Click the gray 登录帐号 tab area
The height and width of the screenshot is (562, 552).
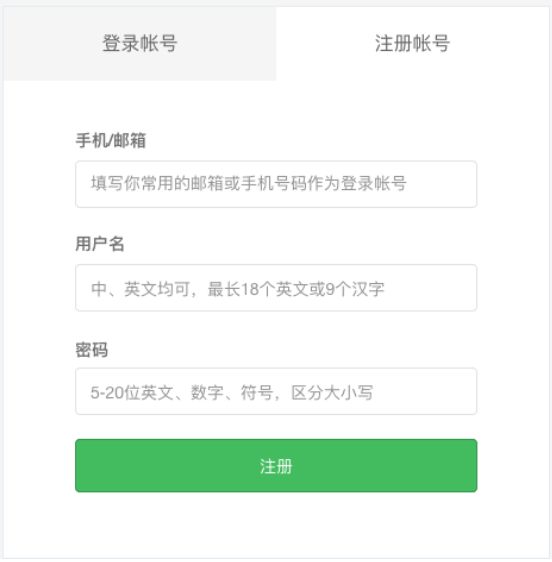pyautogui.click(x=140, y=43)
